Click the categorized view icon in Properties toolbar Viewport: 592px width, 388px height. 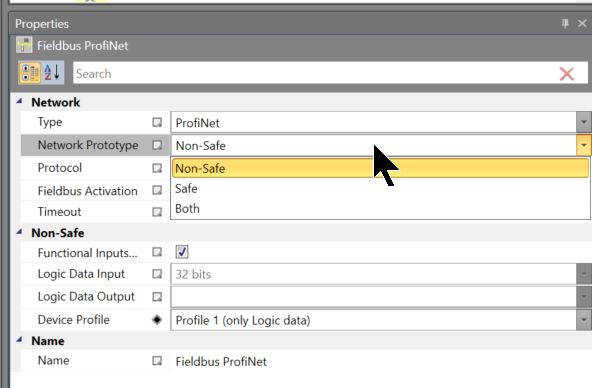point(30,72)
